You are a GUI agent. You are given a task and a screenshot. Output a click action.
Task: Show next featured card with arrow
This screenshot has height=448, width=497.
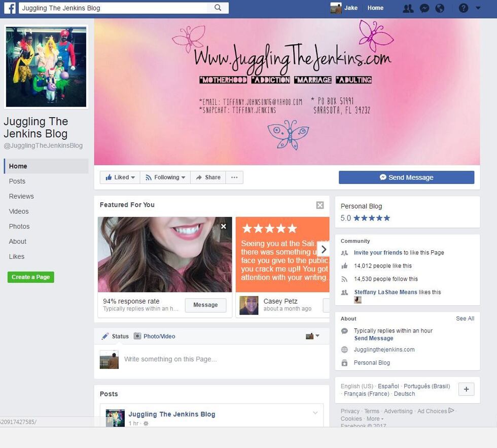coord(324,249)
